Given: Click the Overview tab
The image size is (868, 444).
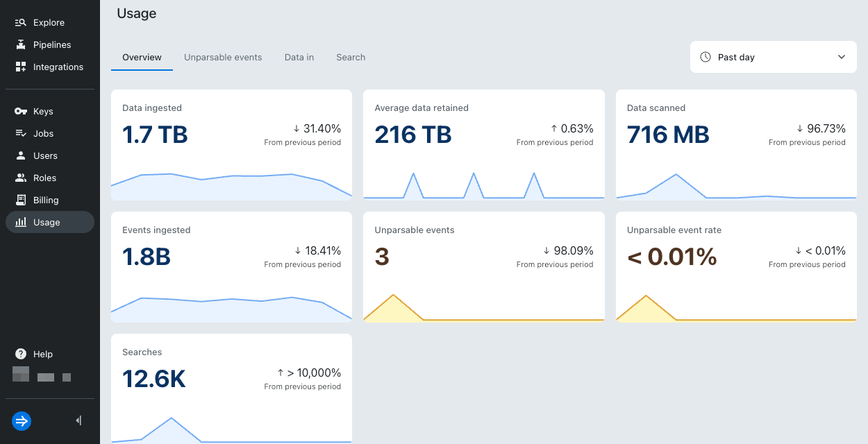Looking at the screenshot, I should 142,57.
